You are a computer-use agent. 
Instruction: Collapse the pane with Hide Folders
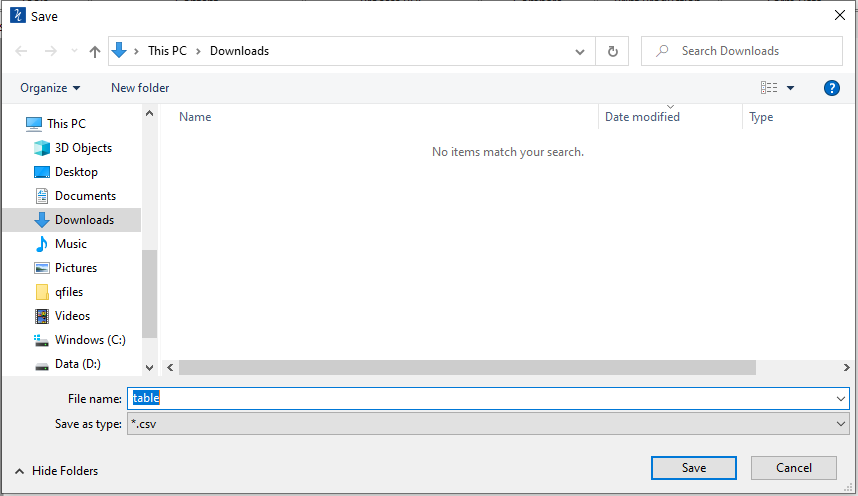tap(56, 471)
